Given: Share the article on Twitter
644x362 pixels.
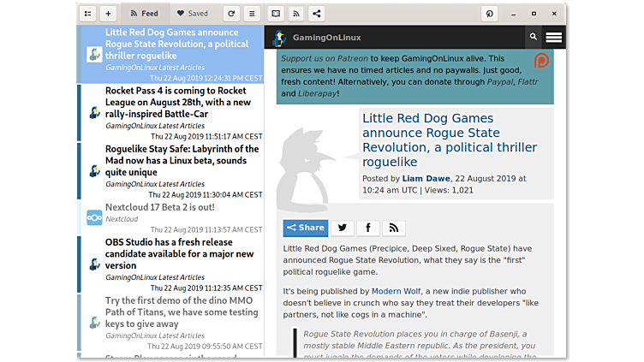Looking at the screenshot, I should click(x=343, y=228).
